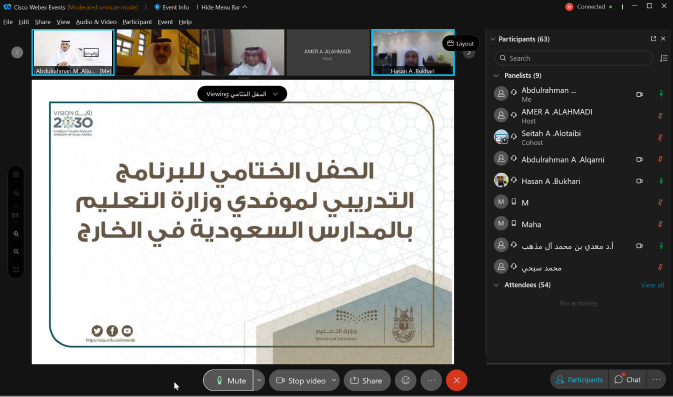Click Event Info in the title bar
This screenshot has width=673, height=397.
pos(171,7)
